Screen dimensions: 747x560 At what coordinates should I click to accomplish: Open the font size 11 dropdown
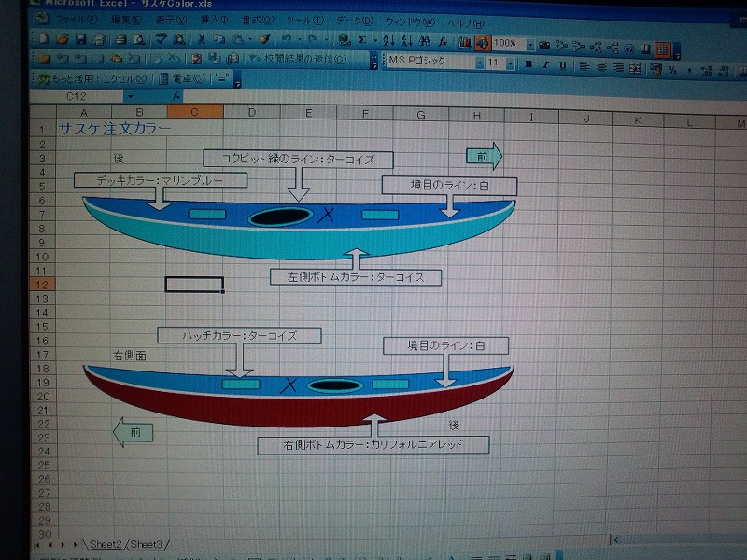[510, 64]
